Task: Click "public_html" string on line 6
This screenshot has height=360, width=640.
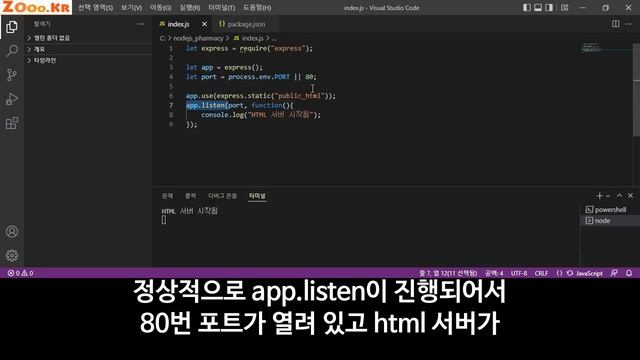Action: tap(300, 96)
